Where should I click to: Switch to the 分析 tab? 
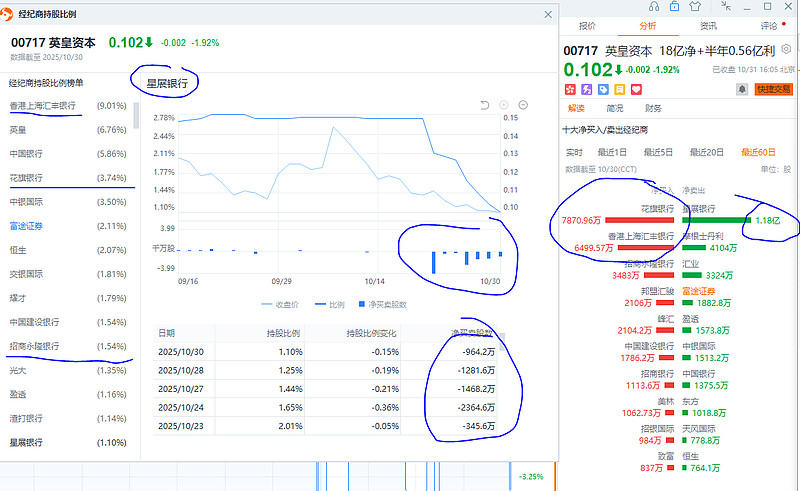point(647,26)
